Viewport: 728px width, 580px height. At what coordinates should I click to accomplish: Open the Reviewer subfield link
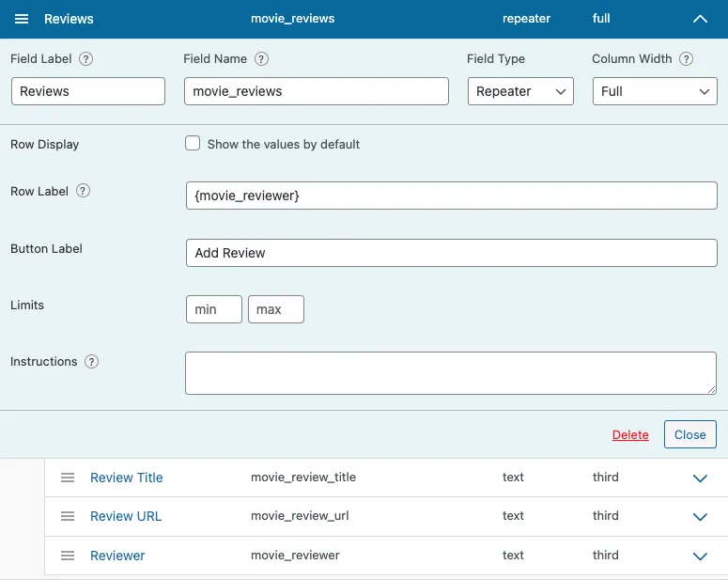pyautogui.click(x=117, y=556)
